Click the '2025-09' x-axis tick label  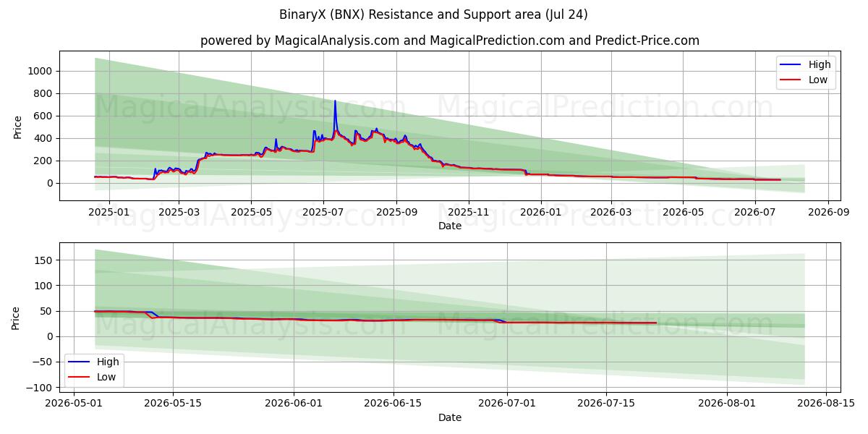point(396,213)
